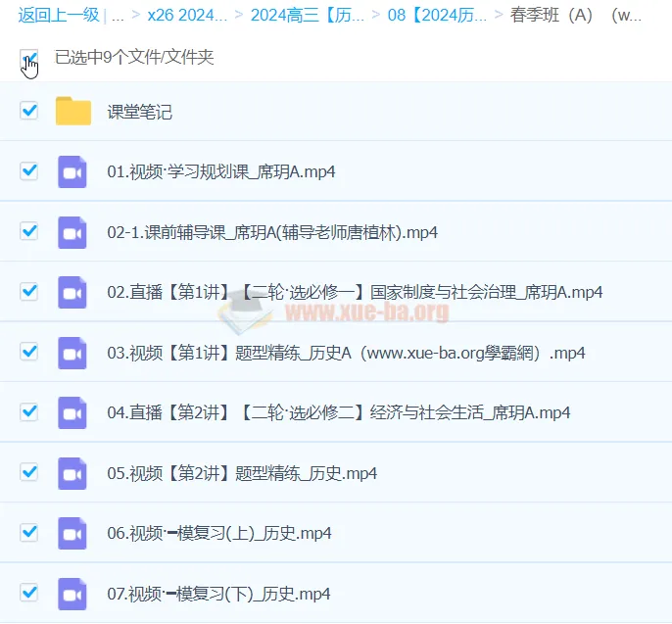
Task: Toggle the select-all checkbox at top
Action: coord(28,58)
